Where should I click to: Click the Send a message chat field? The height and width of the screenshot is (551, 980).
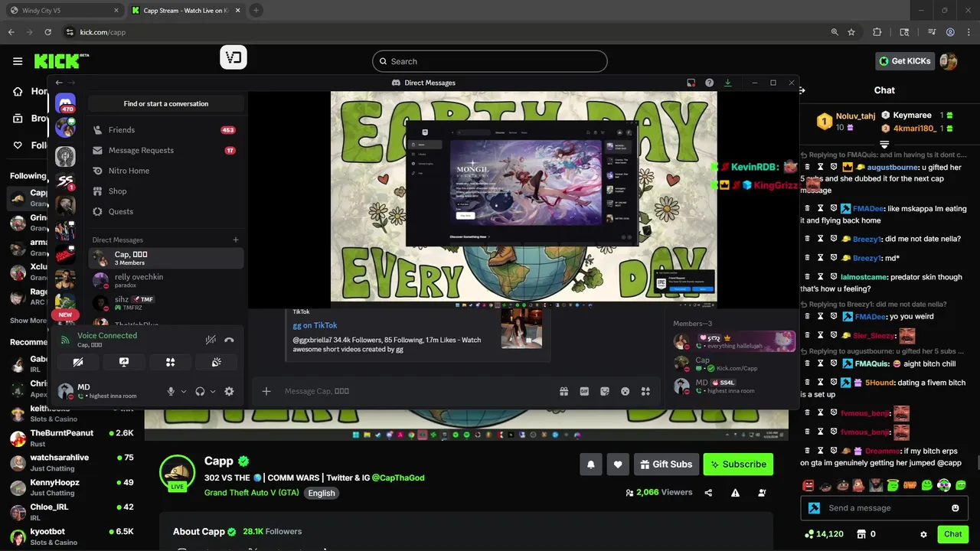point(884,508)
